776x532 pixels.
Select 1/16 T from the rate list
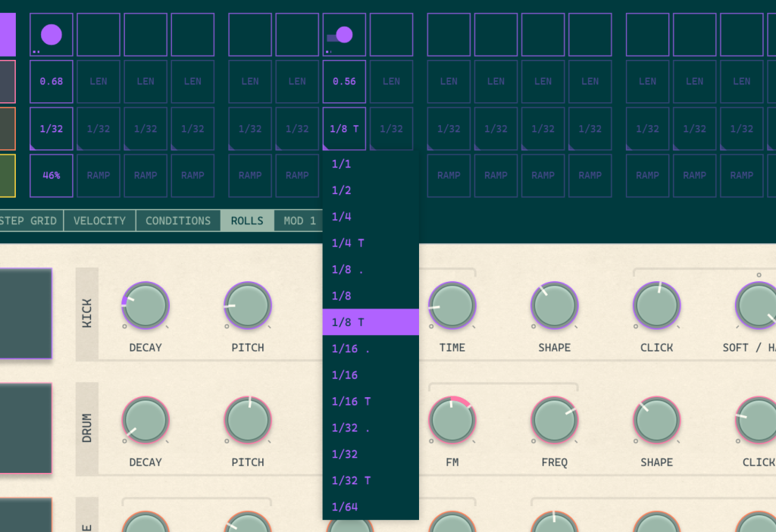point(371,402)
